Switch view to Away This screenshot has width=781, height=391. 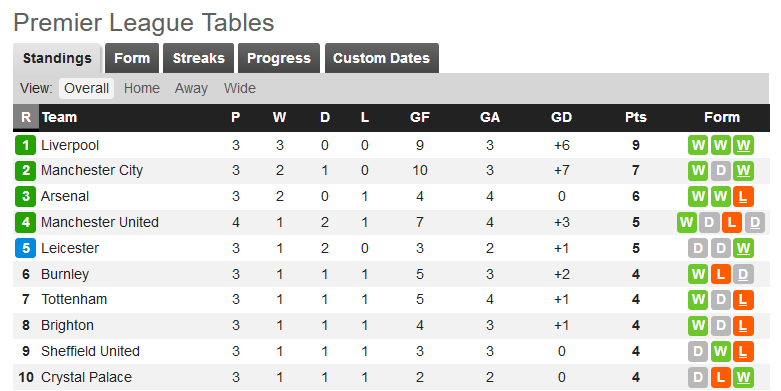191,88
